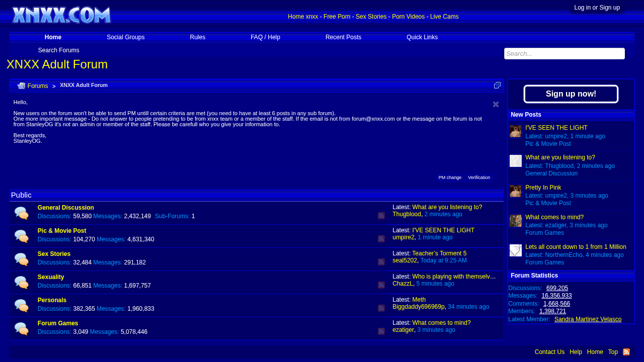Click the footer RSS icon next to Top
Image resolution: width=644 pixels, height=362 pixels.
point(626,352)
